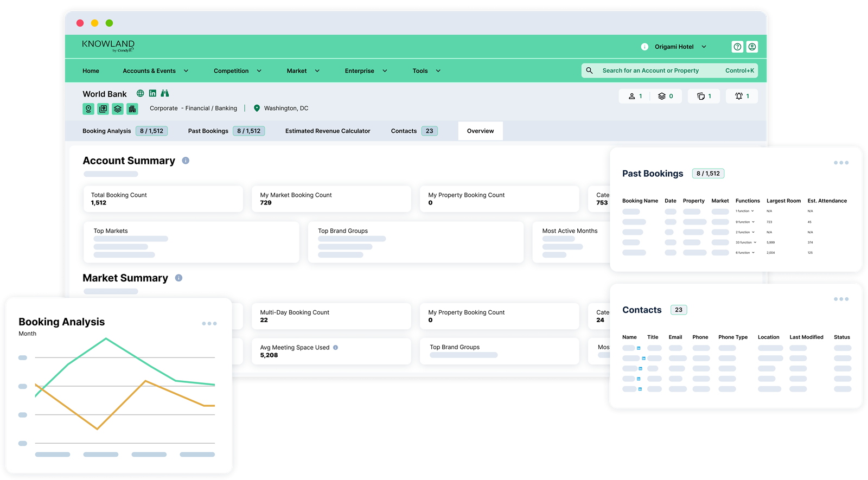Select the Overview tab

480,131
